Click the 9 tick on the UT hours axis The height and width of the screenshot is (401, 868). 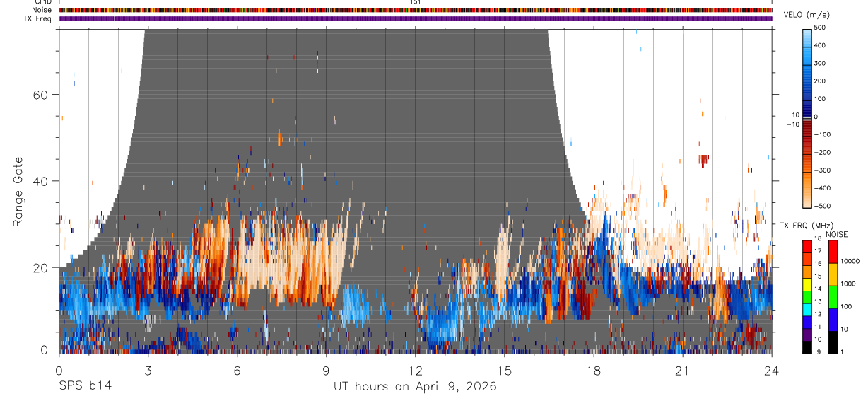point(326,370)
